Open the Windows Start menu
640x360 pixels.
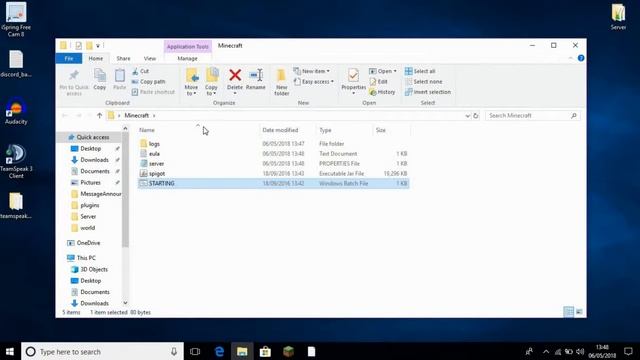point(10,351)
